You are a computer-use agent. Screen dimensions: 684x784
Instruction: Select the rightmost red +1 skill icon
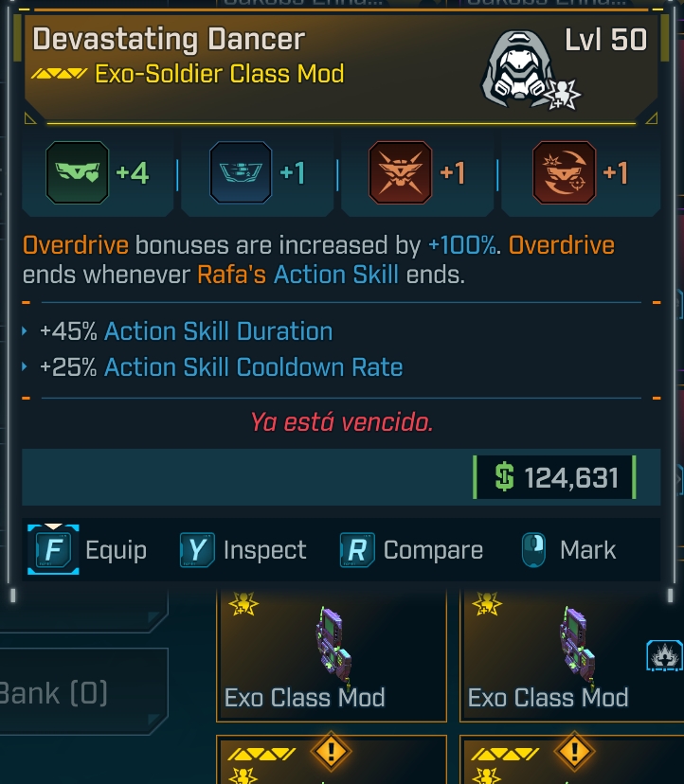(x=565, y=173)
